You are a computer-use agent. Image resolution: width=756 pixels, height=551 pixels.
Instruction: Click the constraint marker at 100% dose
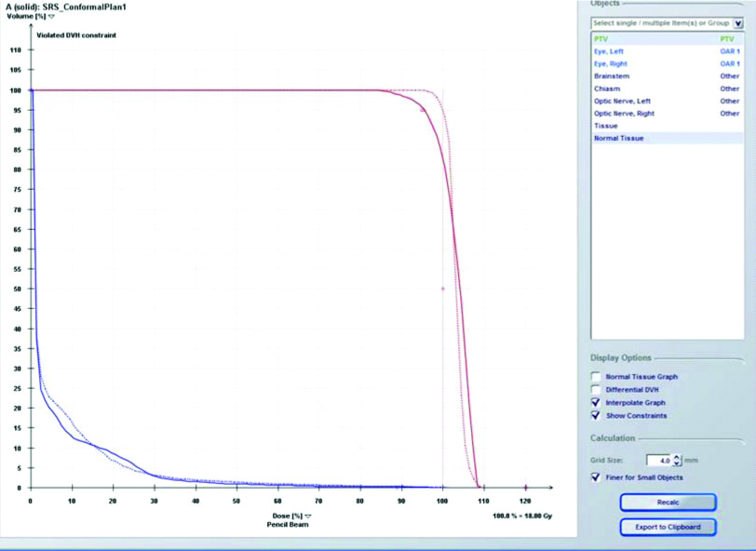[x=442, y=289]
